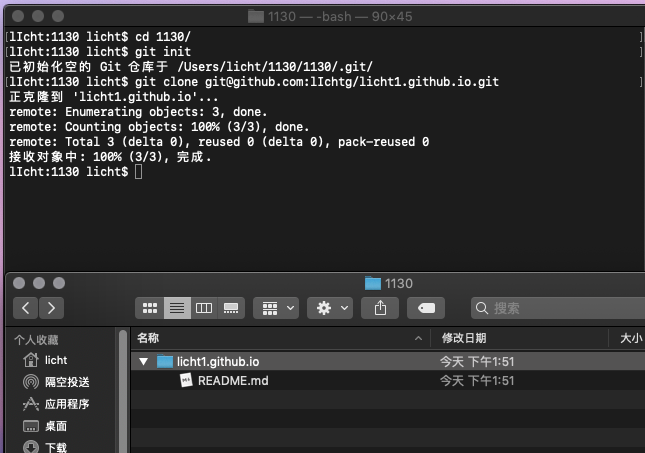Switch Finder to gallery view

(x=231, y=308)
